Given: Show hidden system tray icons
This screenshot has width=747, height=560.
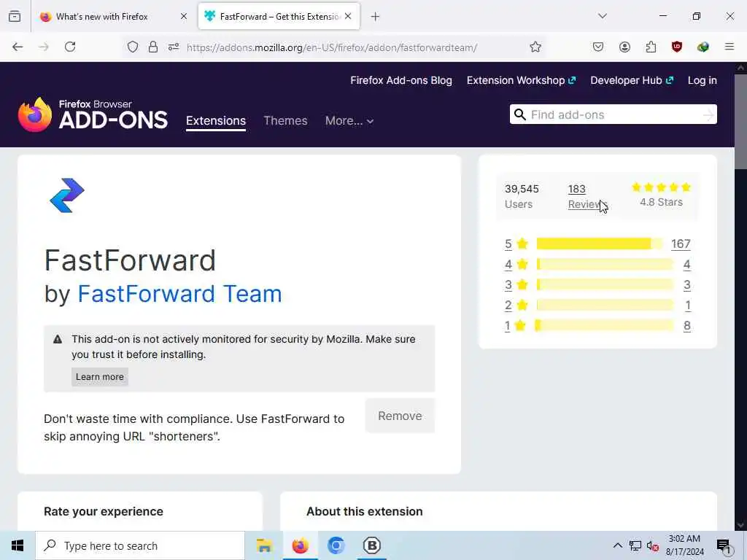Looking at the screenshot, I should [x=617, y=545].
